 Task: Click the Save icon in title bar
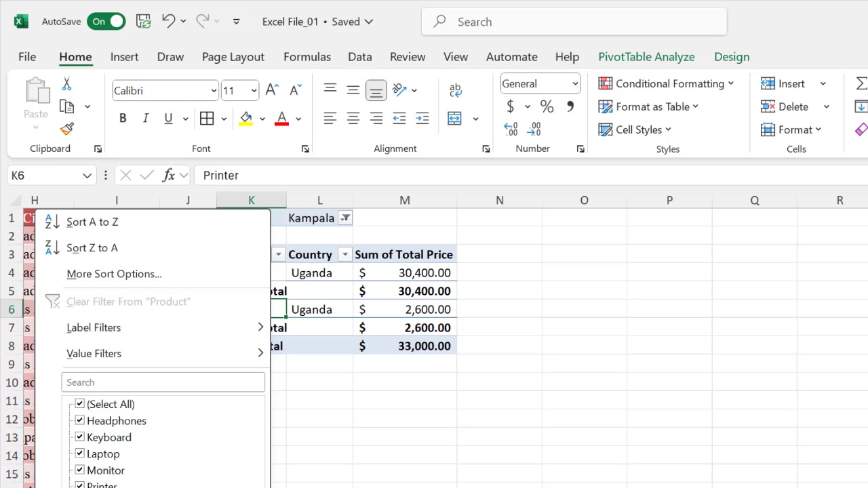(143, 21)
